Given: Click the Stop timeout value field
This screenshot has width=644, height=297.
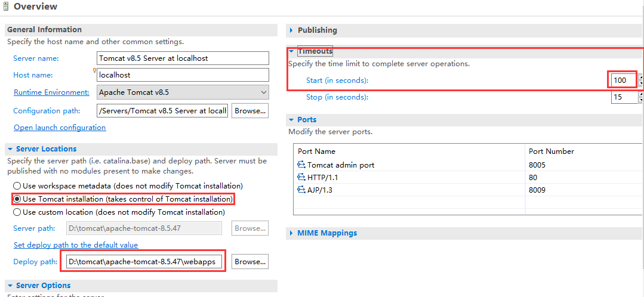Looking at the screenshot, I should point(624,97).
